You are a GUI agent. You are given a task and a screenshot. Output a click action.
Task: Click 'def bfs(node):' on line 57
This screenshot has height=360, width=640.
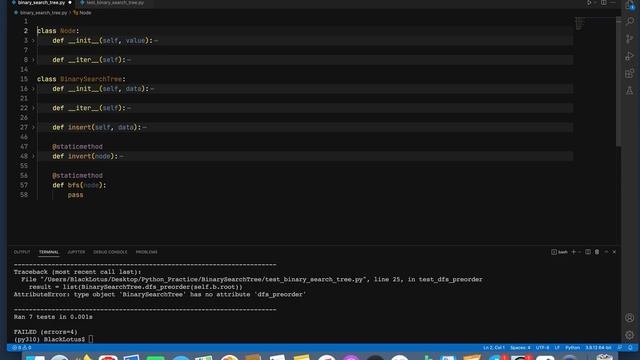(79, 185)
